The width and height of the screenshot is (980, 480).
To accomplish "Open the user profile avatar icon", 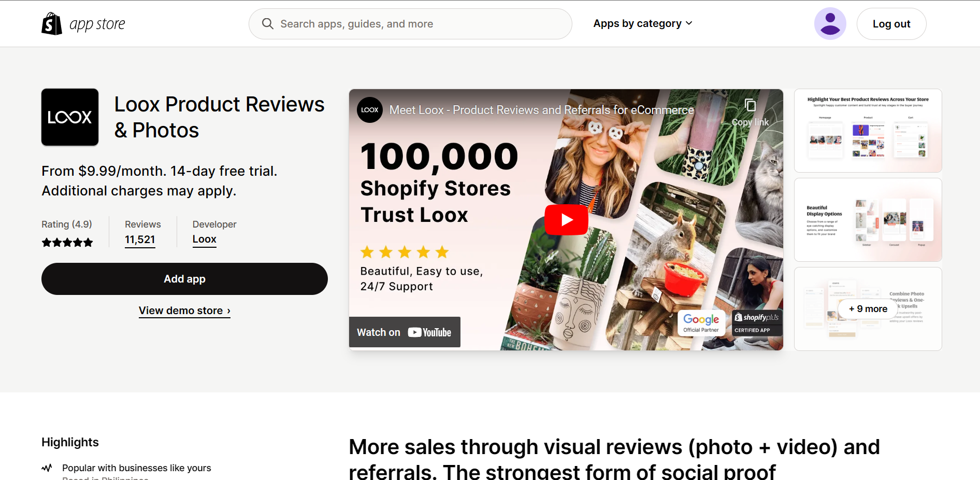I will [x=830, y=24].
